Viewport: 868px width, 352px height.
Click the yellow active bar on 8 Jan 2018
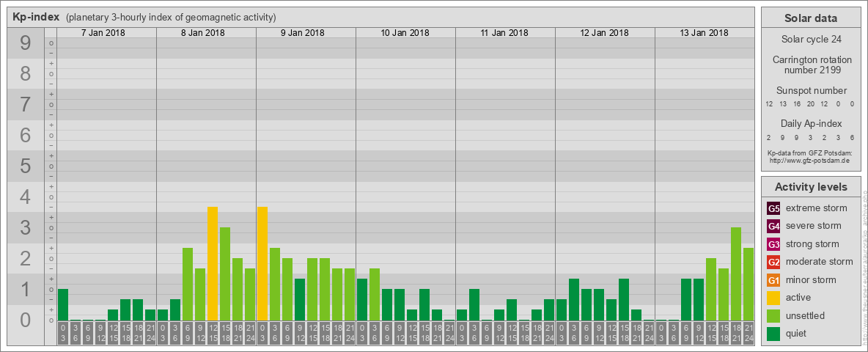coord(213,263)
